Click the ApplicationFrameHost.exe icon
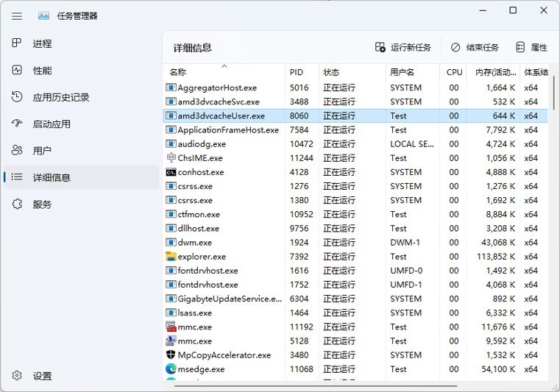 [171, 129]
